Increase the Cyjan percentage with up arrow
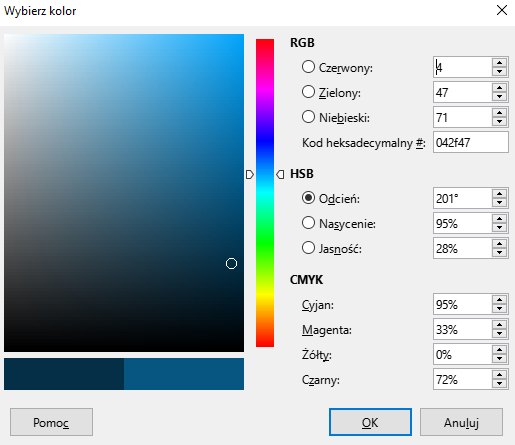 coord(499,300)
